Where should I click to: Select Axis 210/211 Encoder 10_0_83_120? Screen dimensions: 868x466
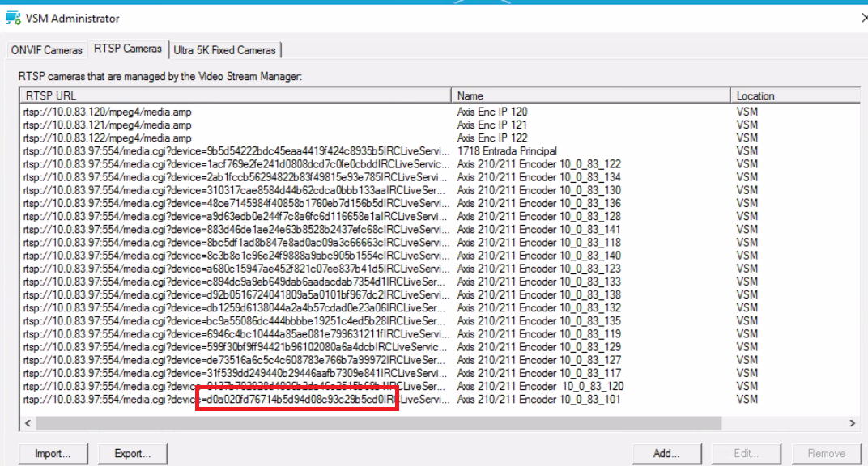(540, 387)
